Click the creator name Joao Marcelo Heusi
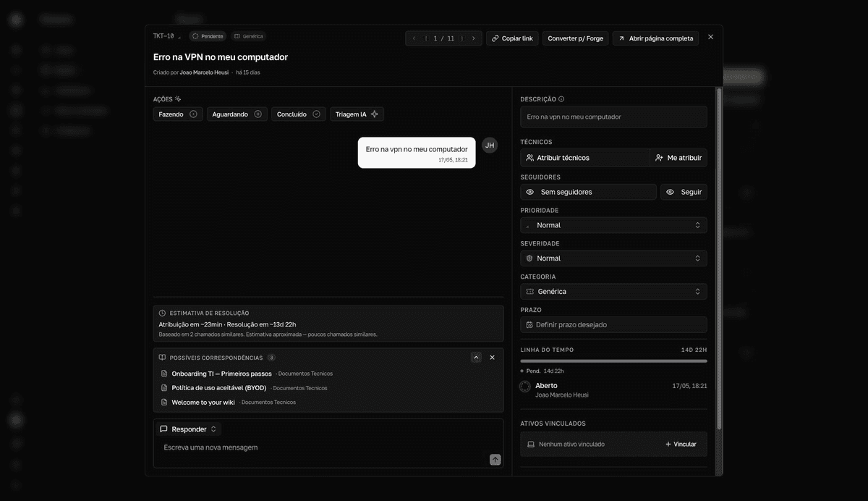 (x=204, y=72)
